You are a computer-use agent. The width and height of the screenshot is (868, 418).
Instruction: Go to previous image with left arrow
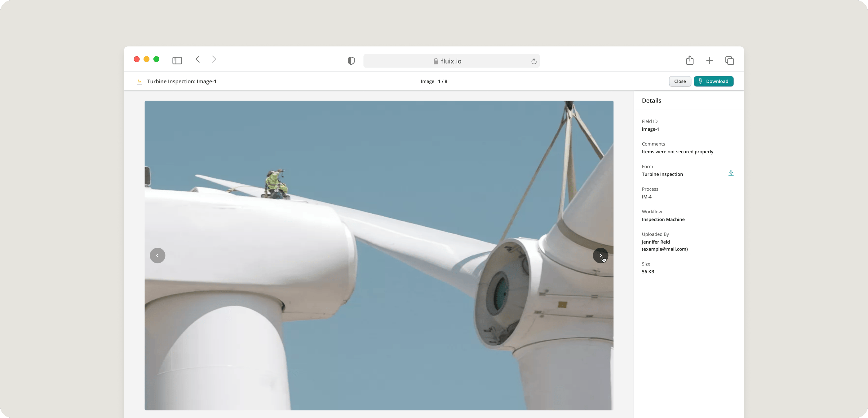tap(157, 255)
